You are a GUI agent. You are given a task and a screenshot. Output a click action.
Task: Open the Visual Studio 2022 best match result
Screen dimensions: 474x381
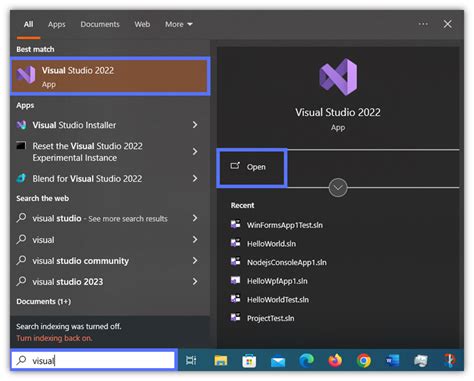[x=110, y=76]
